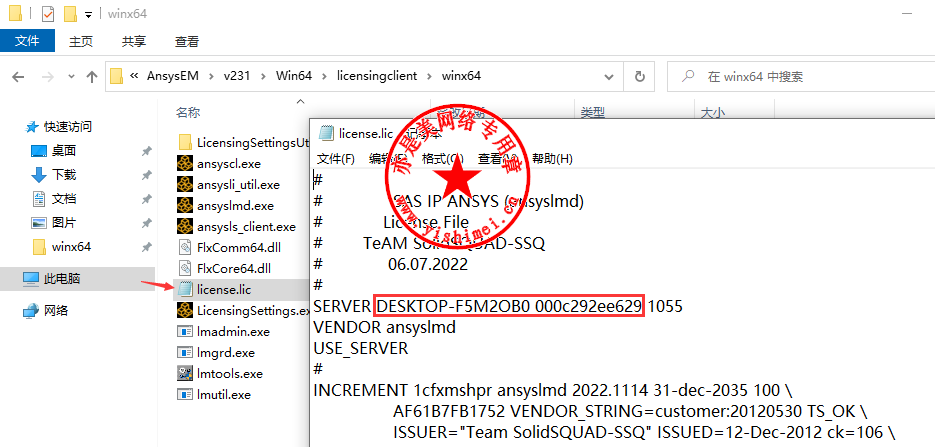Select 快速访问 in the navigation pane
The image size is (935, 447).
(x=60, y=127)
